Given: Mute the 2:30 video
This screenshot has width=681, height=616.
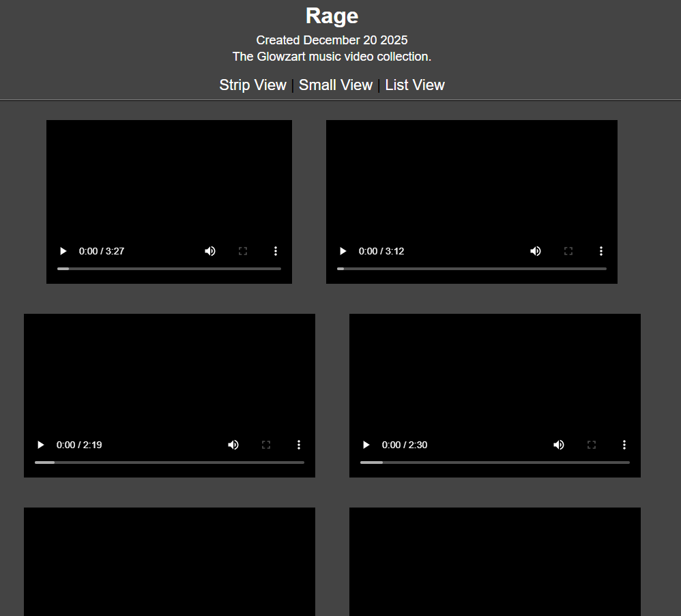Looking at the screenshot, I should point(559,445).
